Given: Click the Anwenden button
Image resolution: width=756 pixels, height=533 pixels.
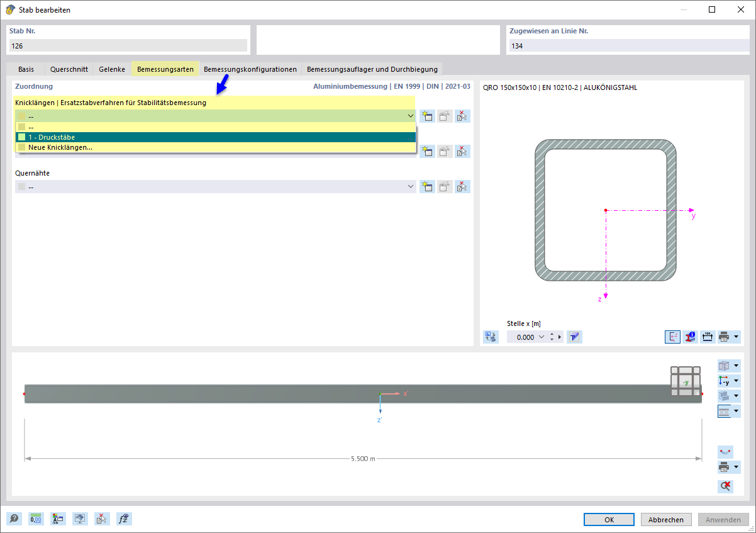Looking at the screenshot, I should [723, 520].
